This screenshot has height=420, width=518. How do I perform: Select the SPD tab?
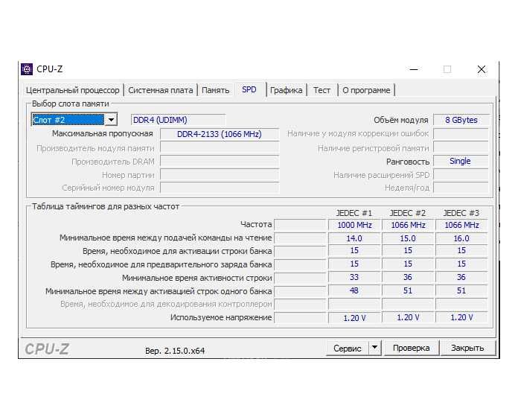249,89
